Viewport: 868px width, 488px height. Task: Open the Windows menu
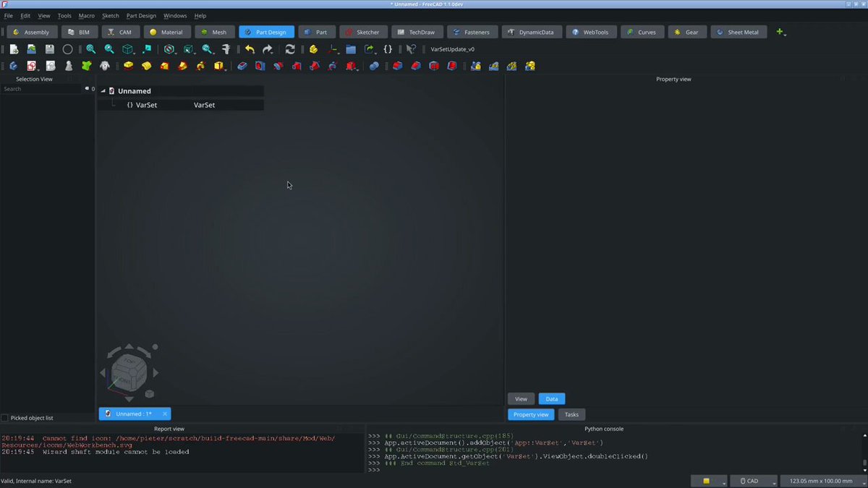point(175,15)
